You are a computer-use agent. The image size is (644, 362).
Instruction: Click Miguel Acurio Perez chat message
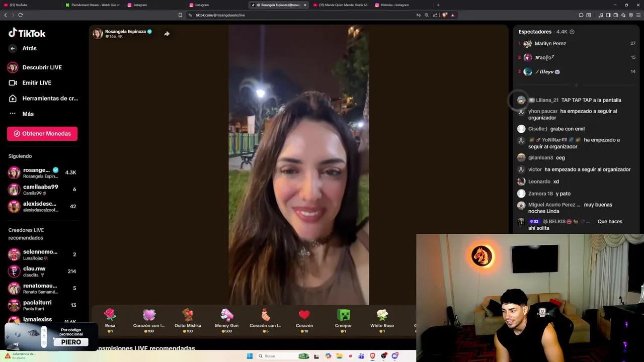coord(575,208)
